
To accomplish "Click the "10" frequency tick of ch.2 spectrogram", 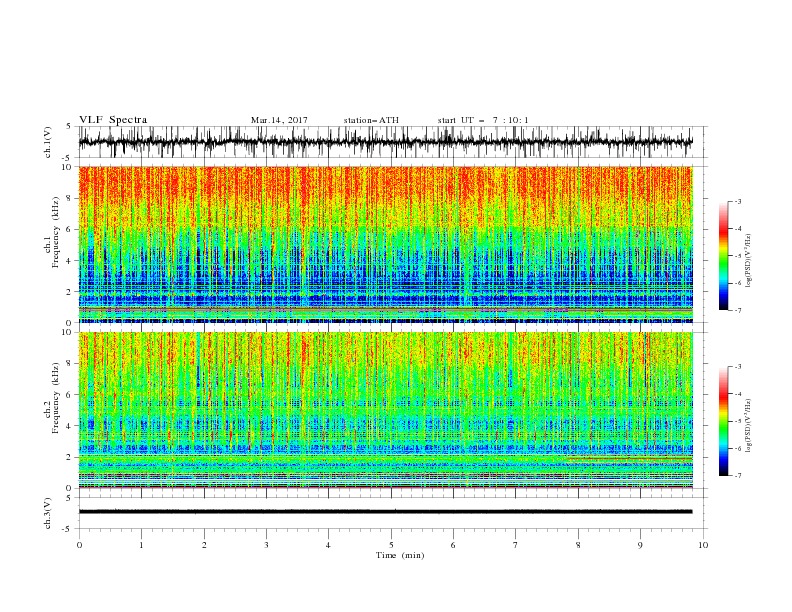I will [x=69, y=332].
